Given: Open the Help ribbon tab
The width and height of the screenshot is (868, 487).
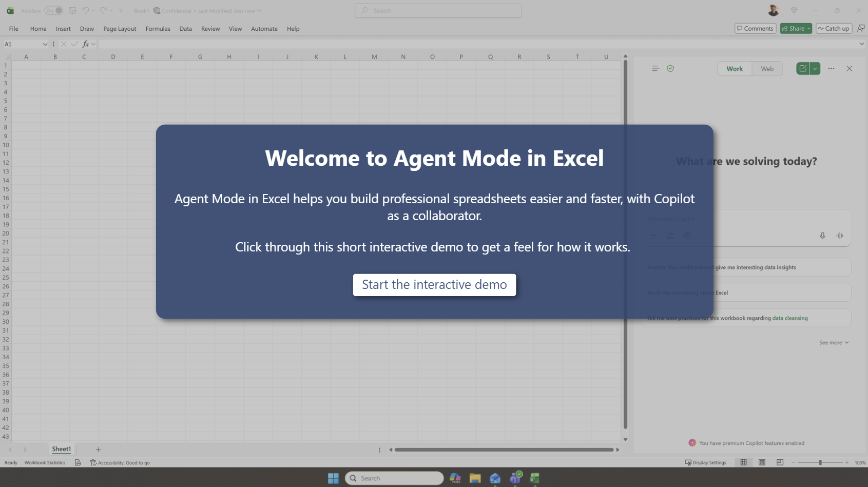Looking at the screenshot, I should tap(293, 29).
